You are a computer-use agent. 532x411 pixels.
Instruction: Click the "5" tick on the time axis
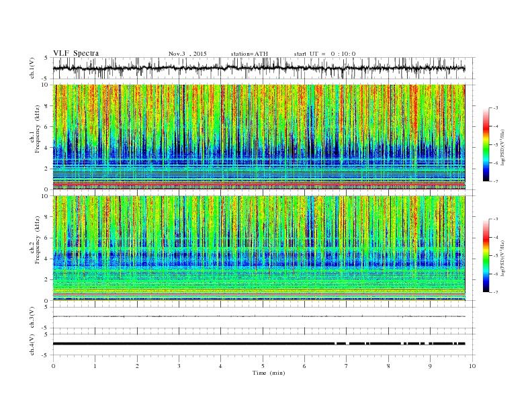(x=263, y=366)
